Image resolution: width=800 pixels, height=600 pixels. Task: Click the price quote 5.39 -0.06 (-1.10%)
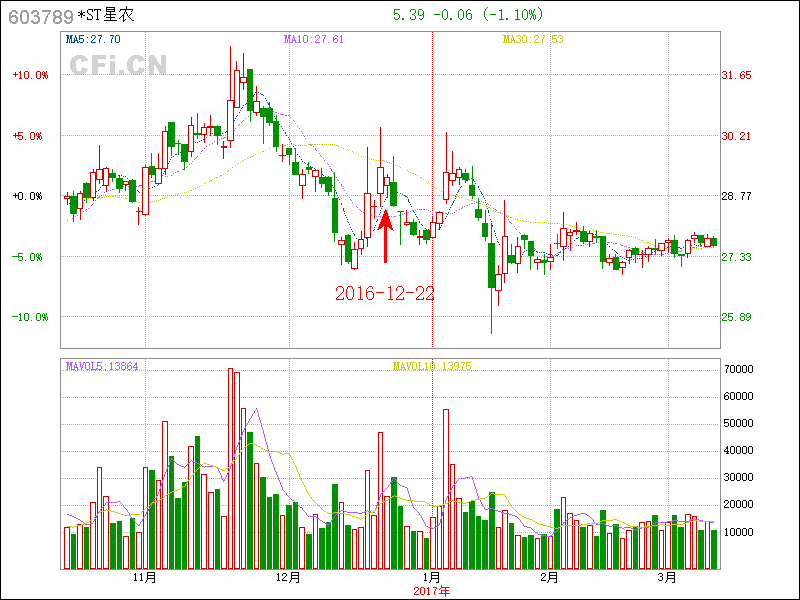pyautogui.click(x=467, y=15)
